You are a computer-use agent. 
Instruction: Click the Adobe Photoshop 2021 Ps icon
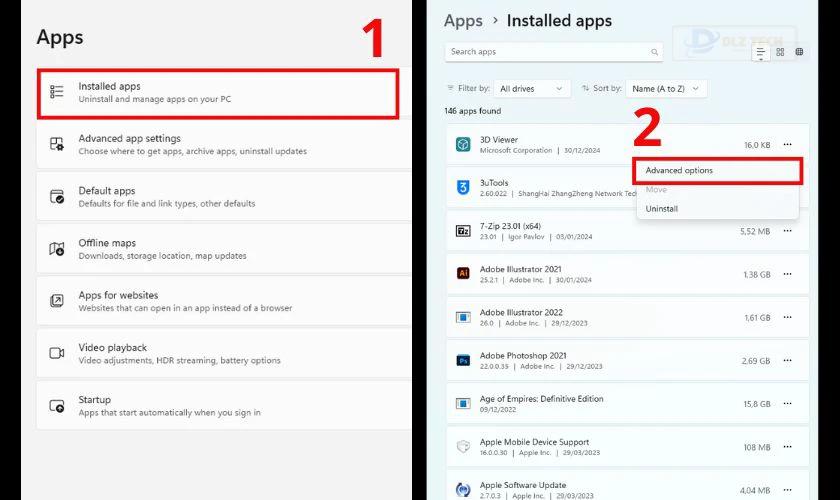click(463, 361)
